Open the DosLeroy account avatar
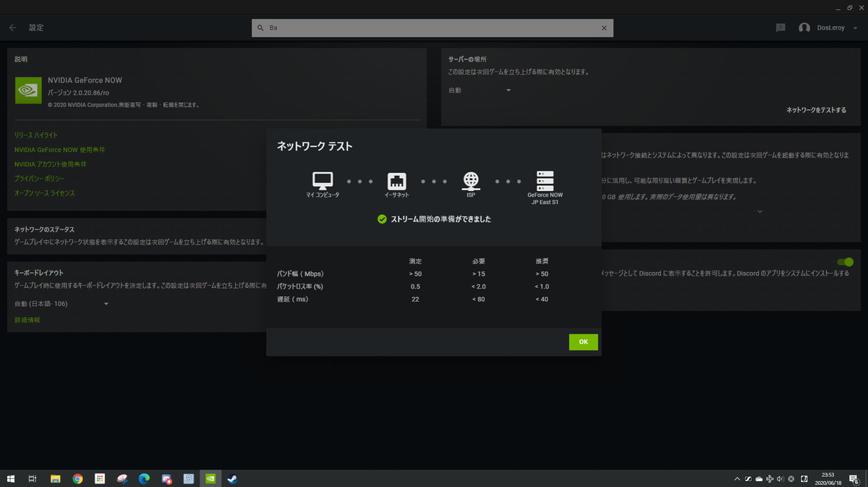The width and height of the screenshot is (868, 487). tap(804, 27)
